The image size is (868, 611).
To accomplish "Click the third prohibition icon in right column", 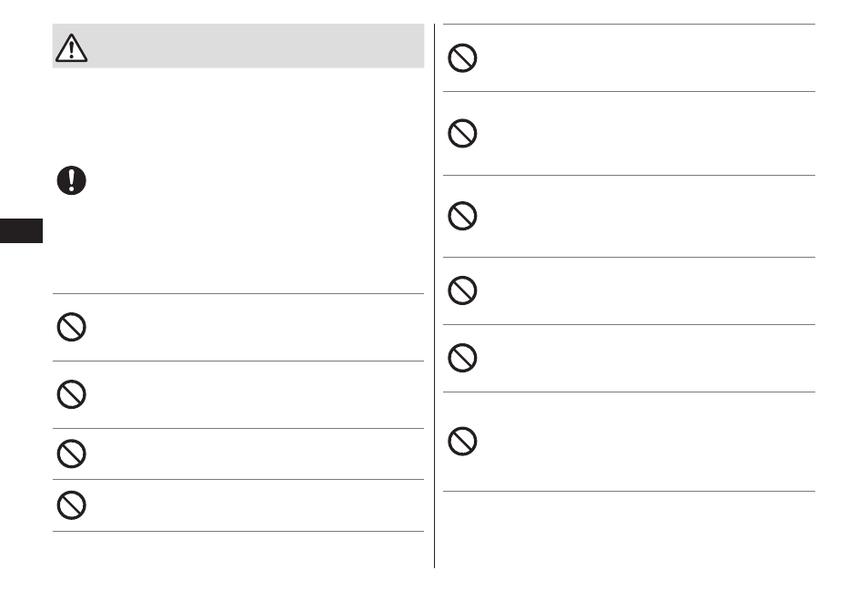I will point(462,216).
